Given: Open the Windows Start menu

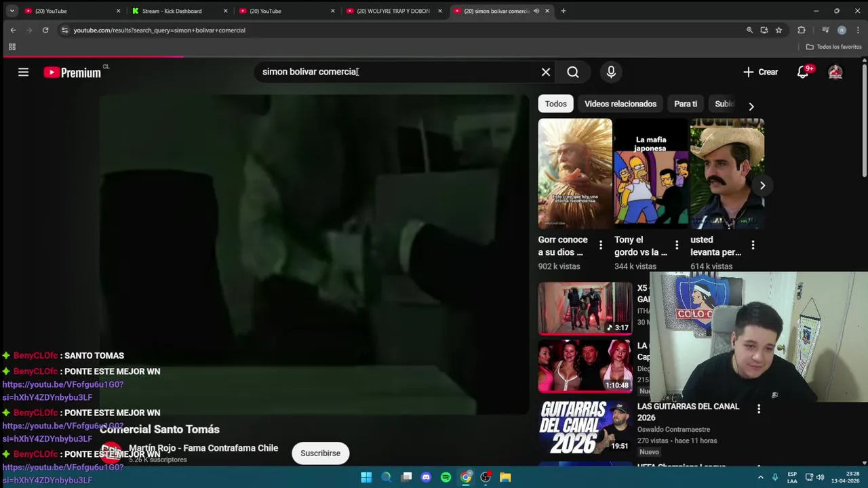Looking at the screenshot, I should click(366, 477).
